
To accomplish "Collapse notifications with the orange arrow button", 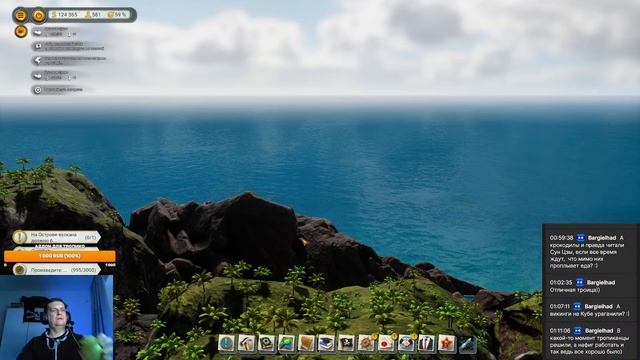I will point(21,31).
